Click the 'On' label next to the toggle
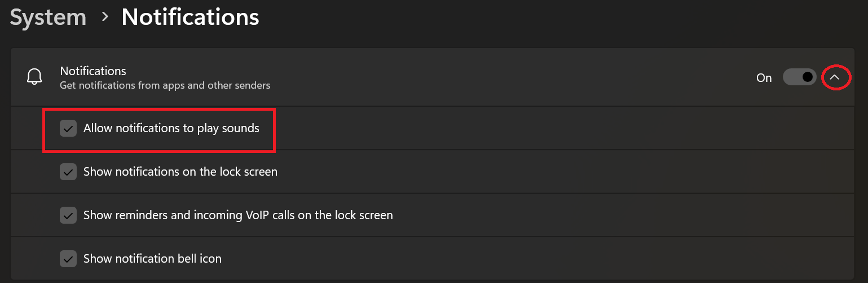Image resolution: width=868 pixels, height=283 pixels. coord(764,78)
